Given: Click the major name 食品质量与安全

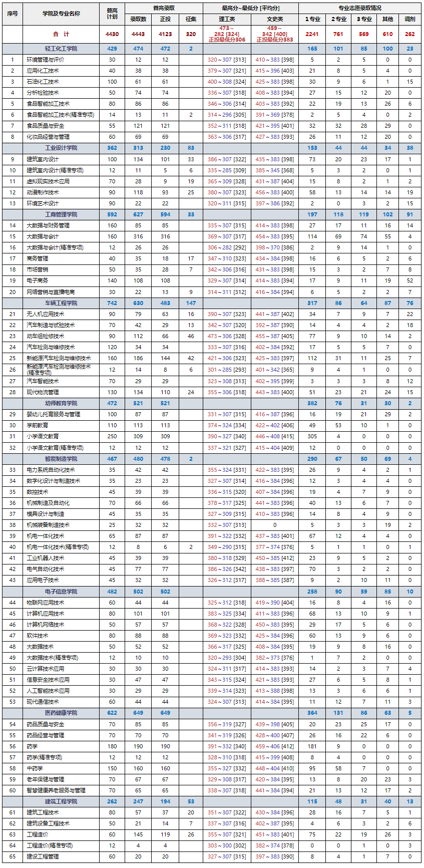Looking at the screenshot, I should [x=46, y=126].
